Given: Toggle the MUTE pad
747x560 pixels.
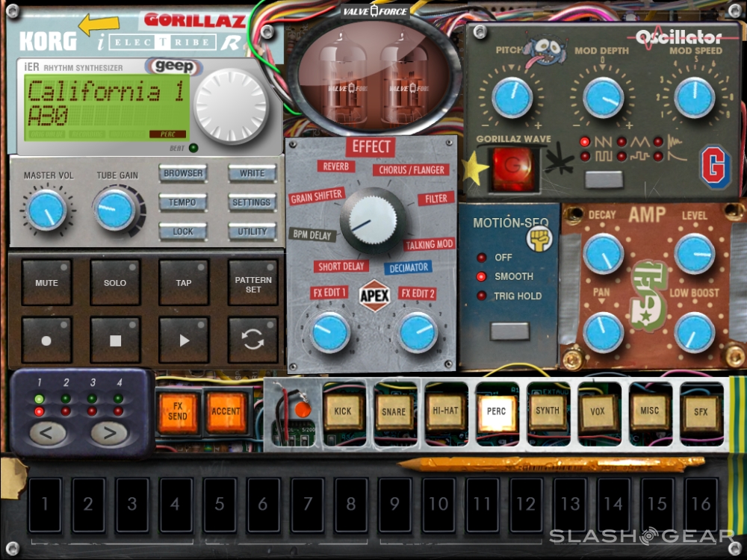Looking at the screenshot, I should [x=46, y=282].
